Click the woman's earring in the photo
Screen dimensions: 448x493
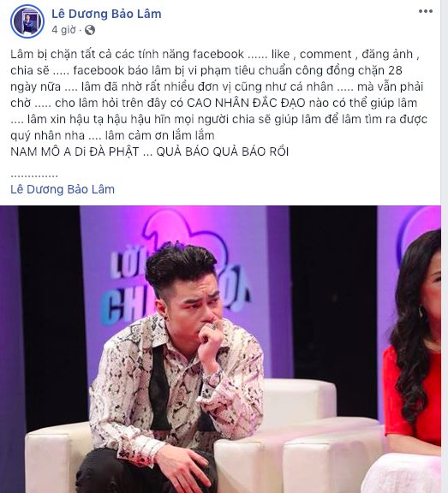tap(421, 312)
